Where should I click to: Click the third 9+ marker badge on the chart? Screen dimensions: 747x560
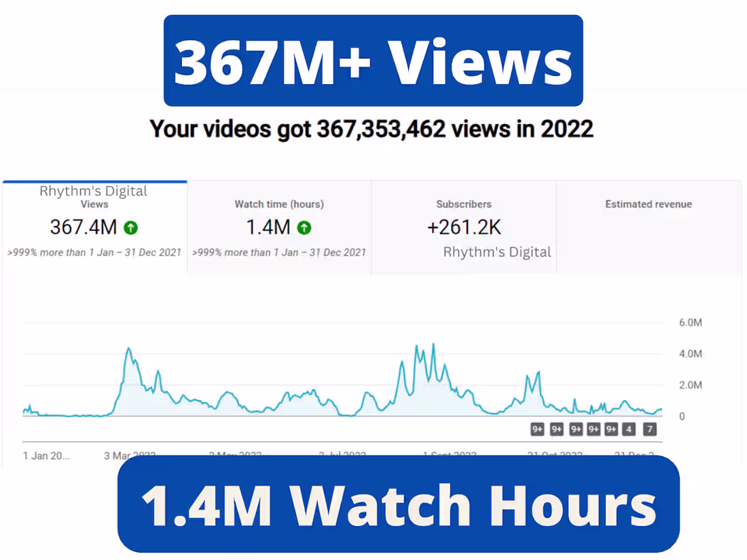point(576,429)
